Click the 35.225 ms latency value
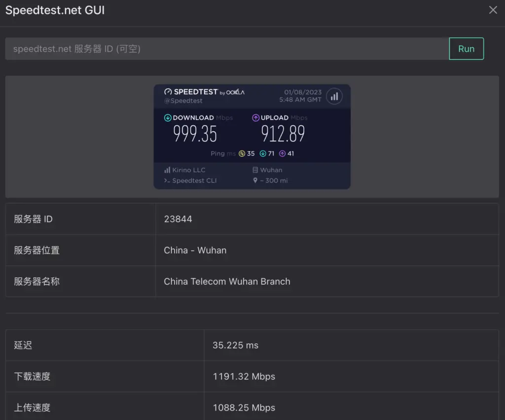Image resolution: width=505 pixels, height=420 pixels. tap(235, 345)
